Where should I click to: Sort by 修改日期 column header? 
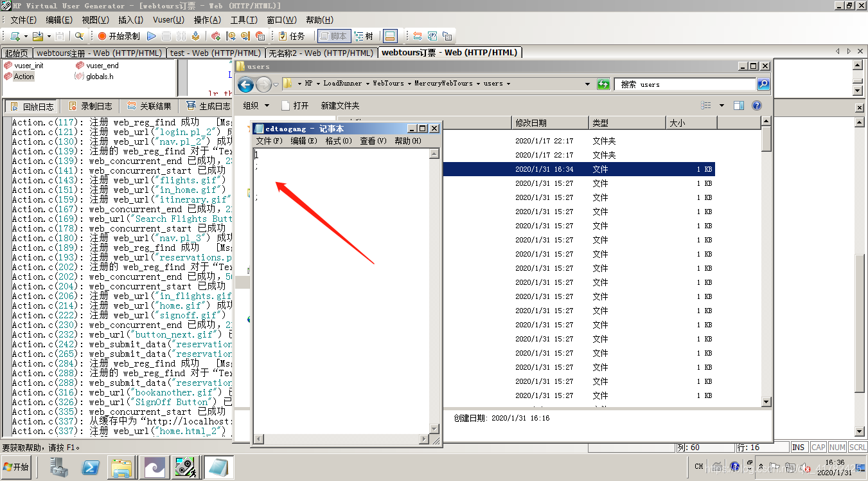550,123
